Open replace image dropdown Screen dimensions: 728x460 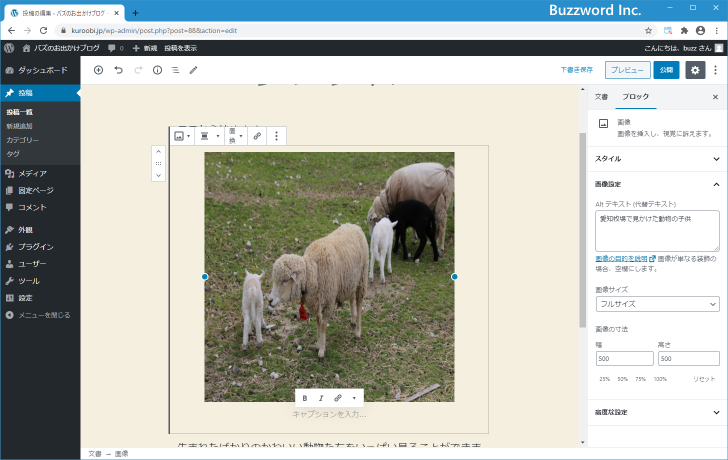[x=235, y=136]
